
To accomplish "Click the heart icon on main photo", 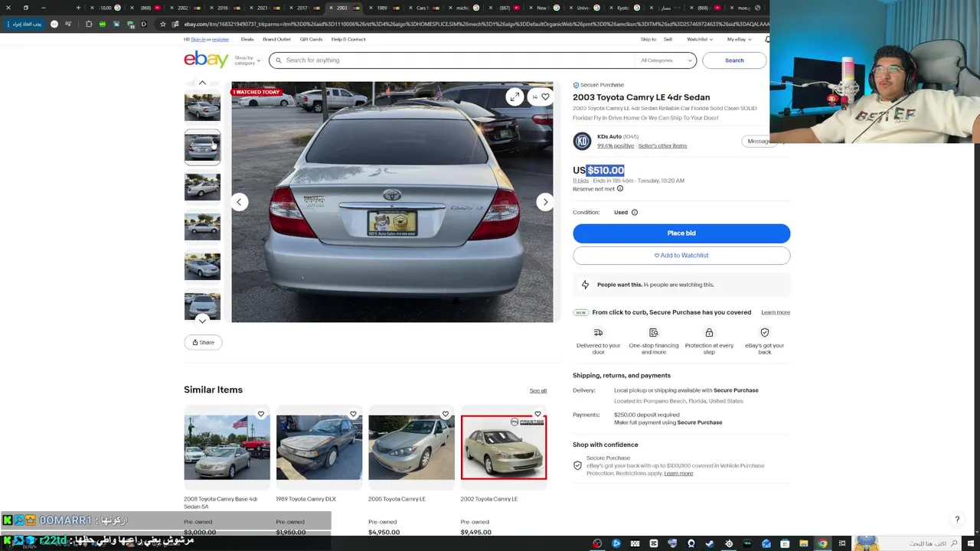I will coord(545,96).
